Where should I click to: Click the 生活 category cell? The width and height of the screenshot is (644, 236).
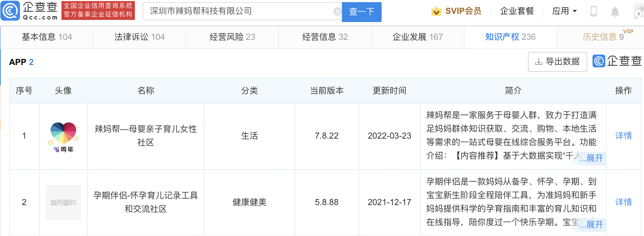(250, 136)
